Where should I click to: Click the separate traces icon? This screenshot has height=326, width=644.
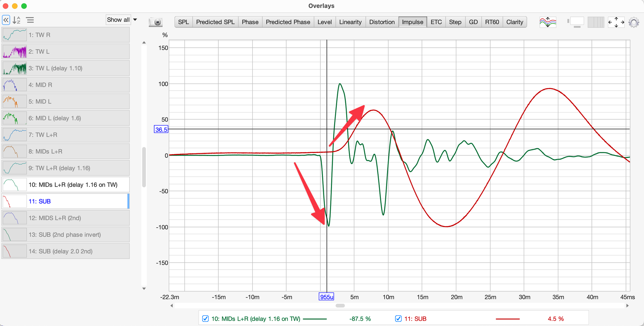(x=547, y=22)
